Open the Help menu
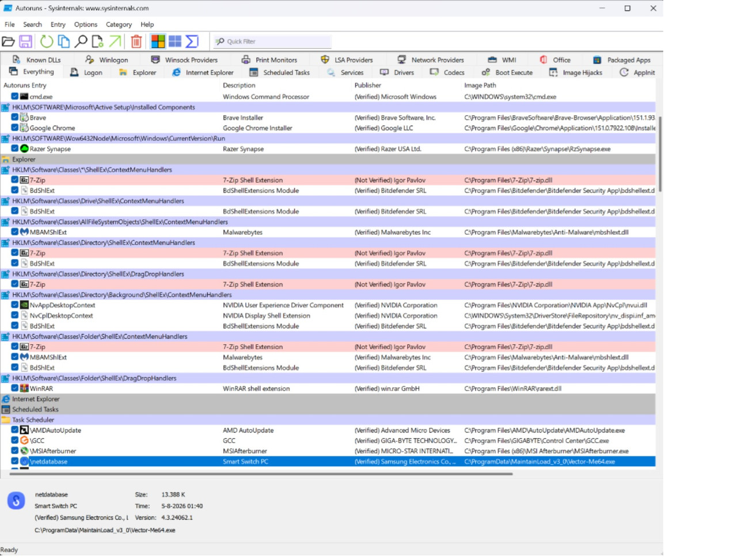The height and width of the screenshot is (560, 737). 147,25
